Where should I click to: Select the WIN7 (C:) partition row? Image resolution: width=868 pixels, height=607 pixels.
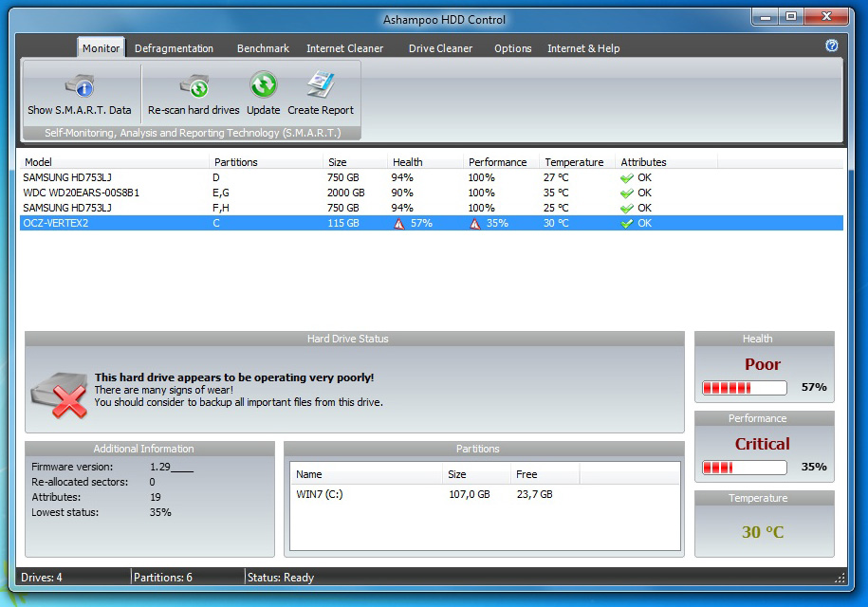pyautogui.click(x=485, y=494)
